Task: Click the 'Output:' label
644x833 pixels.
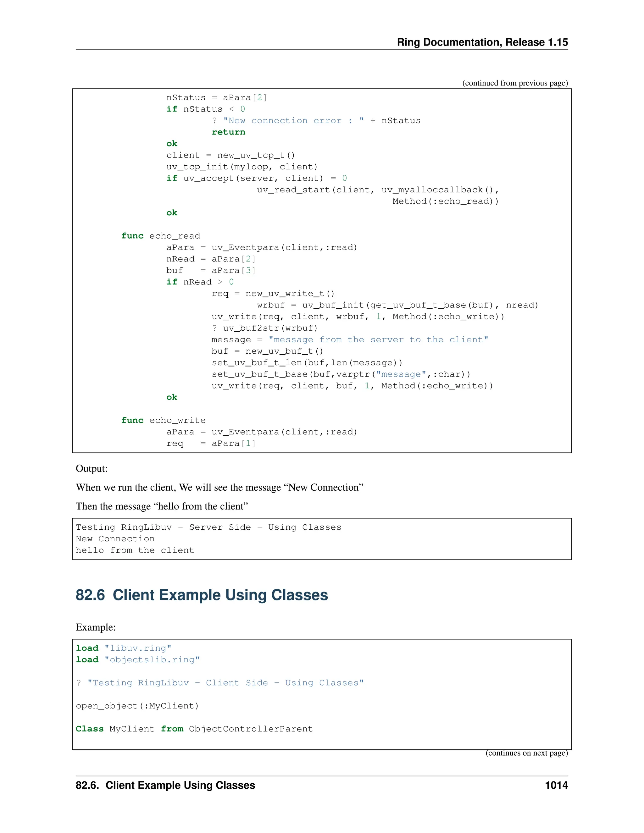Action: pyautogui.click(x=92, y=468)
